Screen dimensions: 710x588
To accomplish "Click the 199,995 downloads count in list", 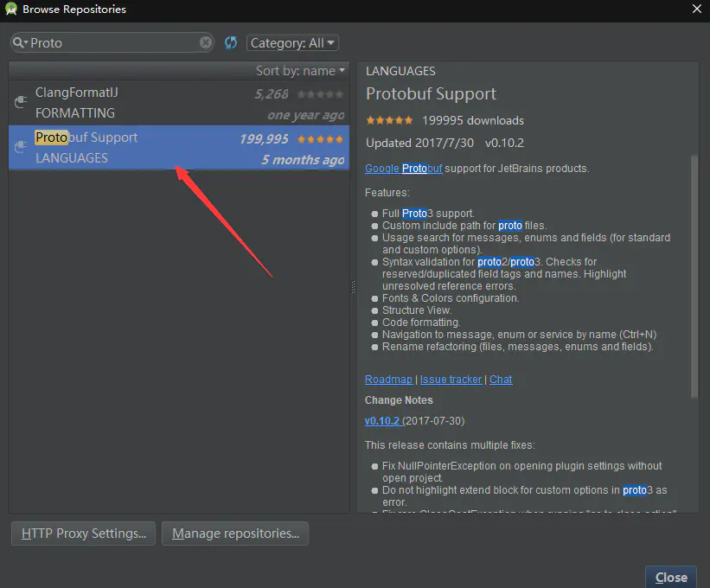I will tap(264, 139).
